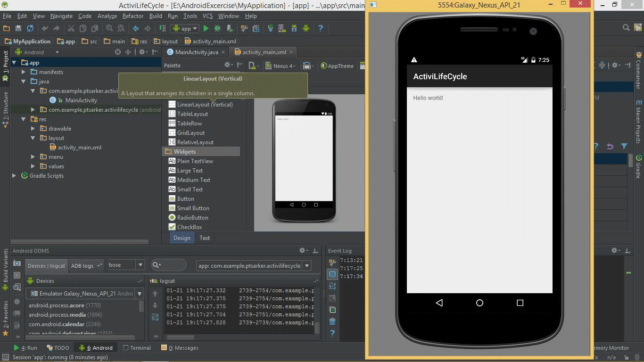
Task: Expand the values folder
Action: 33,166
